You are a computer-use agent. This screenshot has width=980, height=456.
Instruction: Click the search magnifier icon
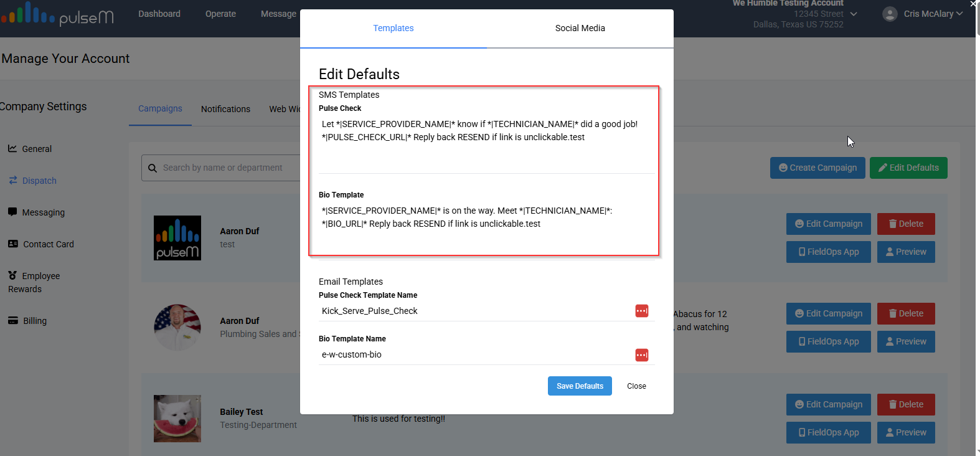tap(153, 168)
